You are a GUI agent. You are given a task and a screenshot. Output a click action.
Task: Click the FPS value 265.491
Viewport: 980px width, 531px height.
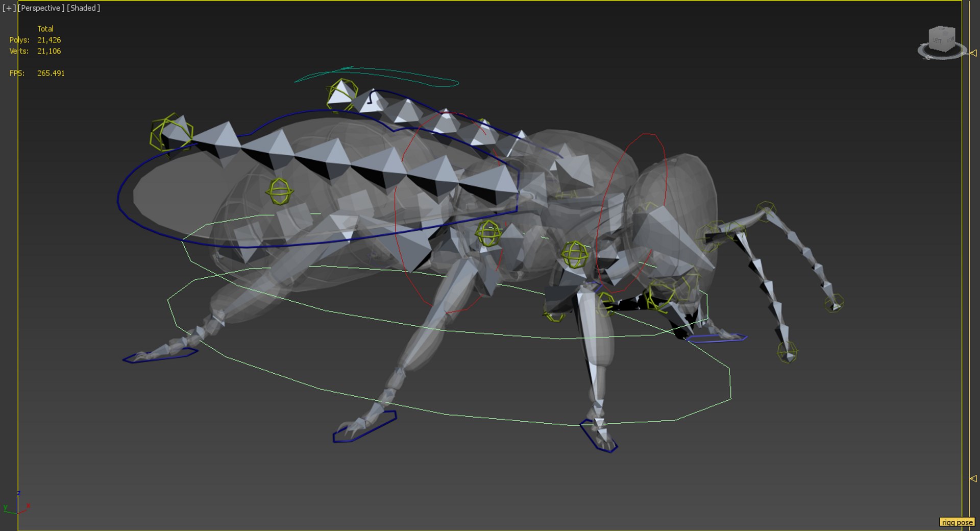point(51,73)
